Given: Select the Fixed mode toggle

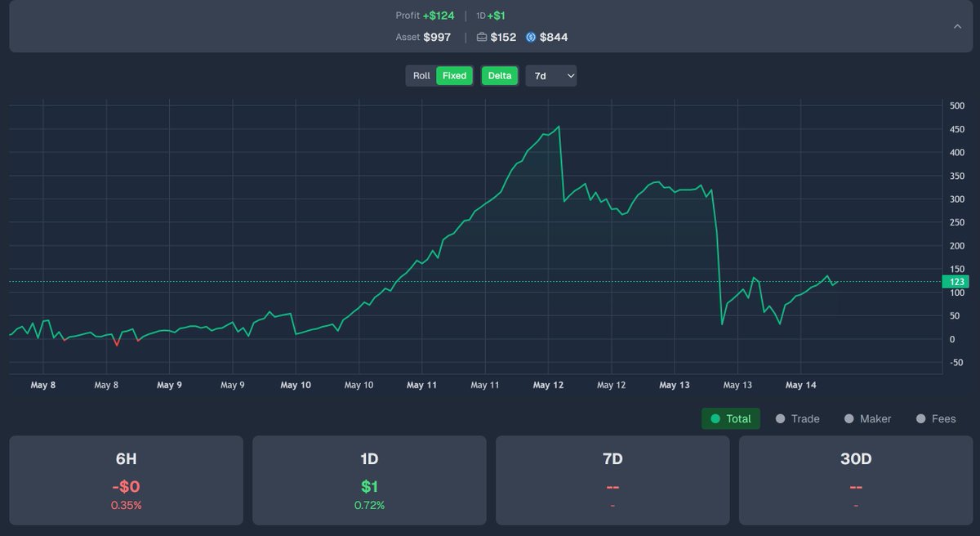Looking at the screenshot, I should 454,76.
